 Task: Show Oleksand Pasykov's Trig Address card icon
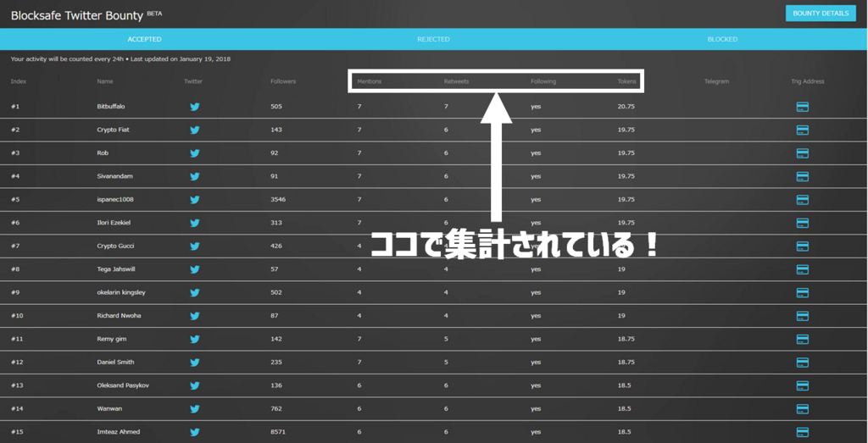click(x=802, y=385)
